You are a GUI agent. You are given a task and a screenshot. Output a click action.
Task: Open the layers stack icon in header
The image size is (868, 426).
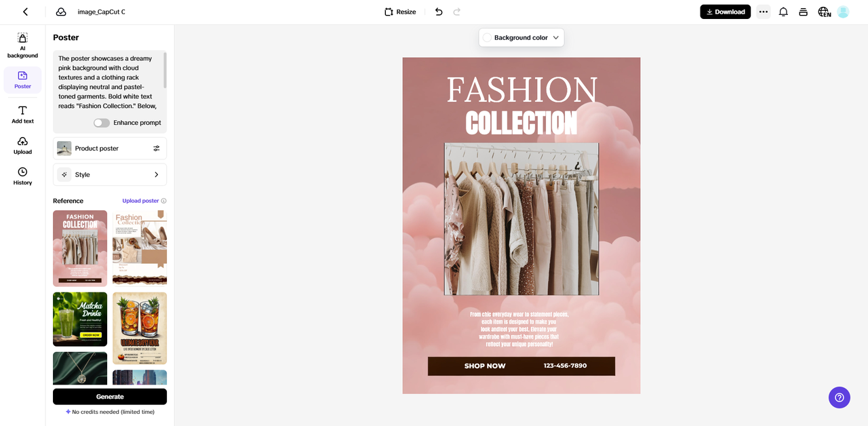[803, 12]
